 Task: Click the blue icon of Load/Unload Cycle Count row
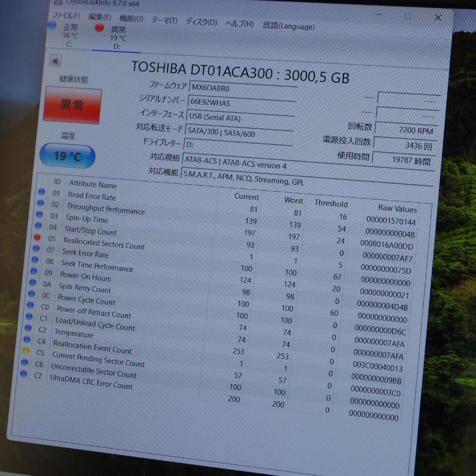(x=29, y=316)
